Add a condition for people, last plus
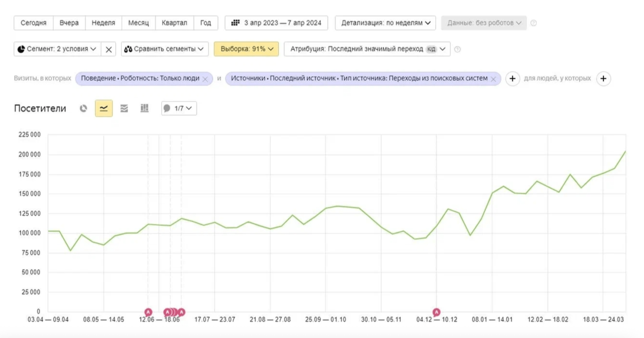Image resolution: width=644 pixels, height=338 pixels. 603,79
